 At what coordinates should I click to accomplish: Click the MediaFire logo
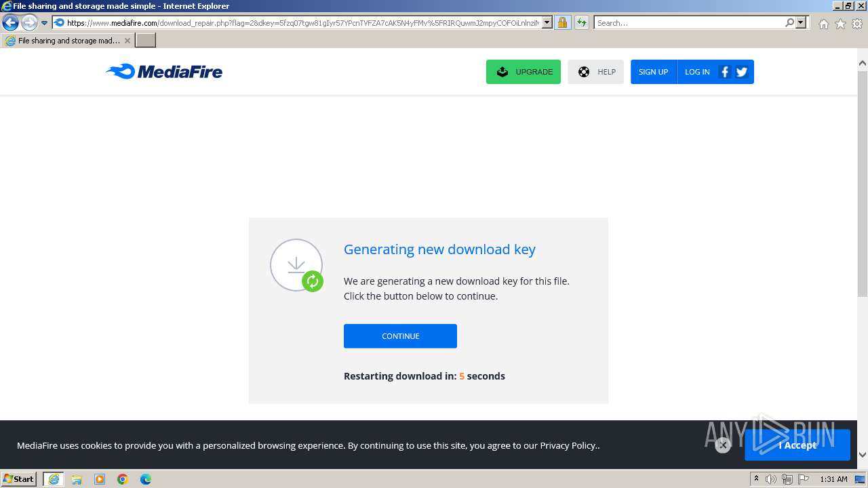pyautogui.click(x=164, y=71)
